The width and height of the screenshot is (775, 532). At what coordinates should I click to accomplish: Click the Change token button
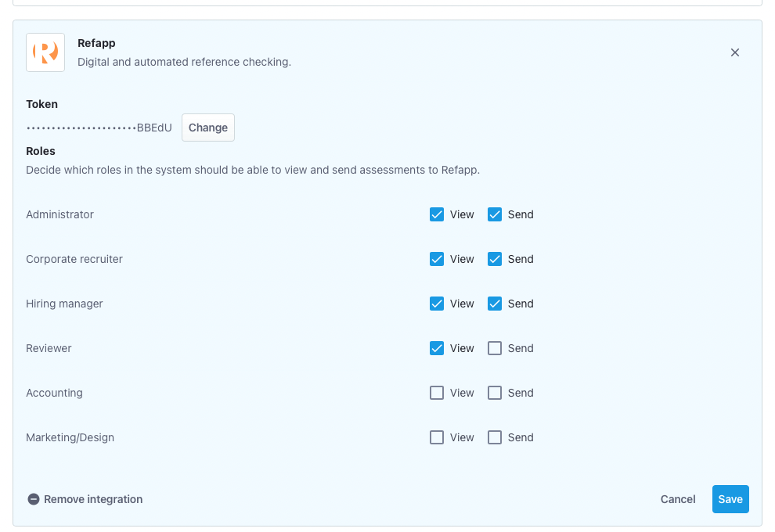coord(208,128)
